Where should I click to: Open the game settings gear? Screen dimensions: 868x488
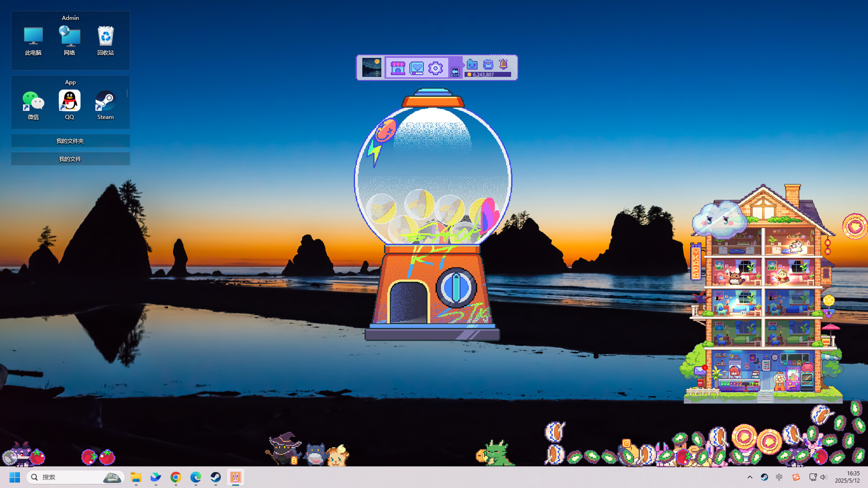click(435, 68)
